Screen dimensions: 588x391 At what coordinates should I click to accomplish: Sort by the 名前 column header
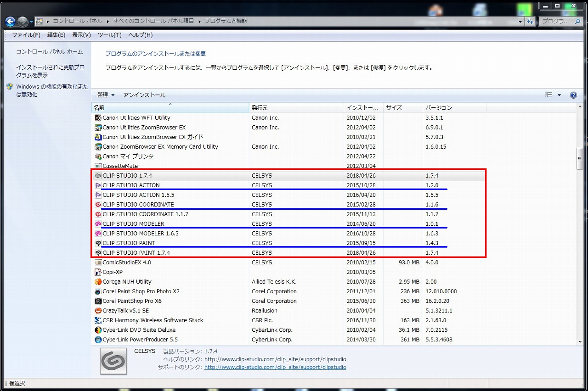pyautogui.click(x=170, y=108)
